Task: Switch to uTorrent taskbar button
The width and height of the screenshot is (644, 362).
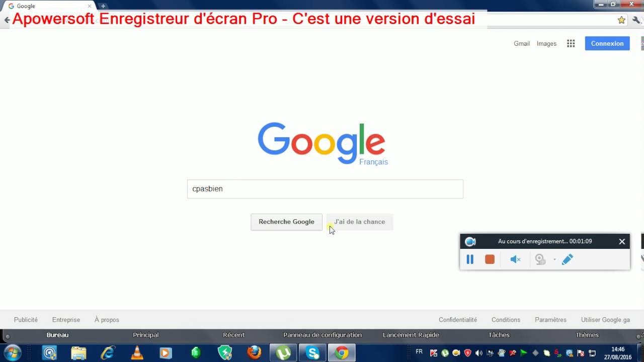Action: click(x=284, y=353)
